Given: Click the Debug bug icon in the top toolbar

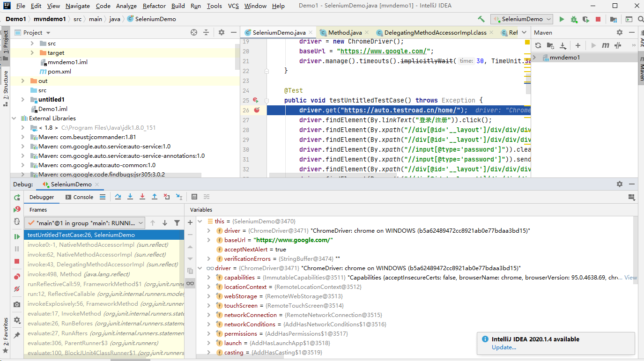Looking at the screenshot, I should click(x=574, y=19).
